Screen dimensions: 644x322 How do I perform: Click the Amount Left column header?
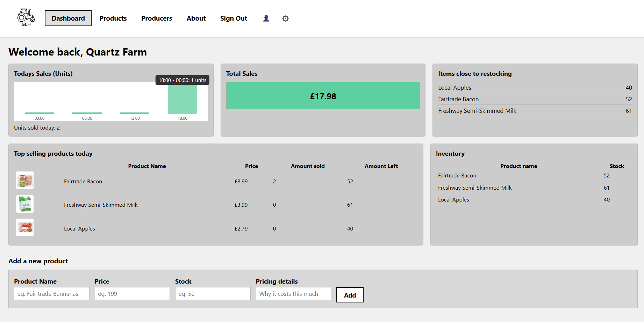pyautogui.click(x=381, y=166)
